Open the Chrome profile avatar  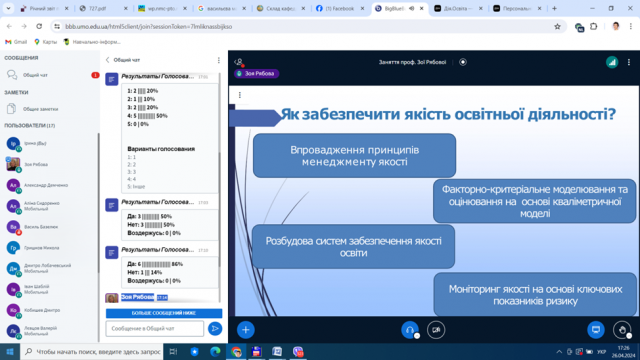[x=616, y=27]
